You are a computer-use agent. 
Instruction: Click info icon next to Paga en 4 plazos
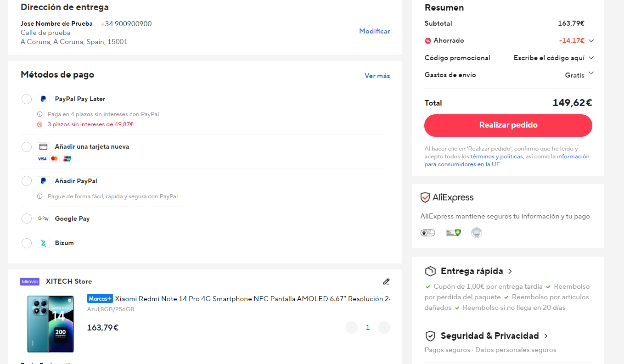[x=39, y=114]
